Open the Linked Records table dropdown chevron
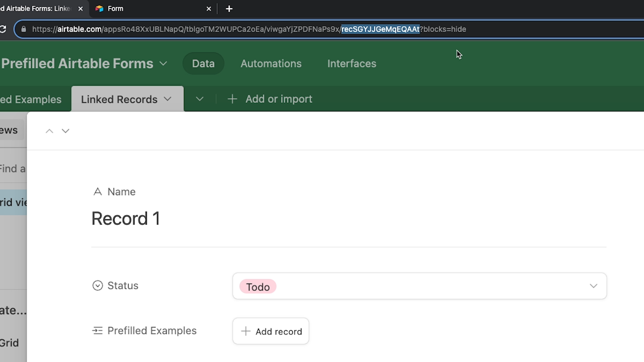 168,99
